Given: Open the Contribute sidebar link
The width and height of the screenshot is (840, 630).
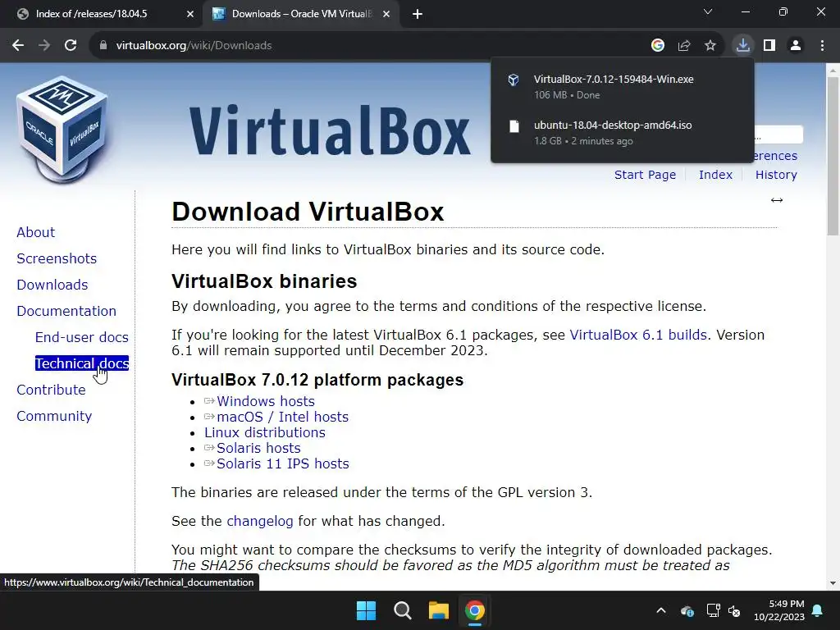Looking at the screenshot, I should coord(52,390).
